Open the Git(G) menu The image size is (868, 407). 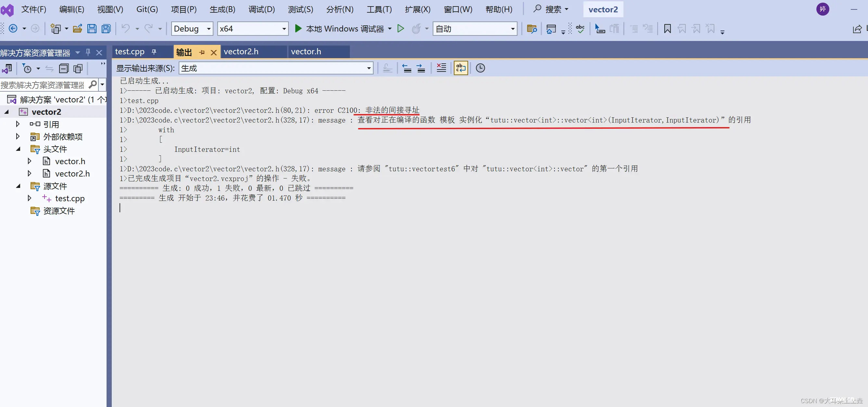[x=147, y=9]
